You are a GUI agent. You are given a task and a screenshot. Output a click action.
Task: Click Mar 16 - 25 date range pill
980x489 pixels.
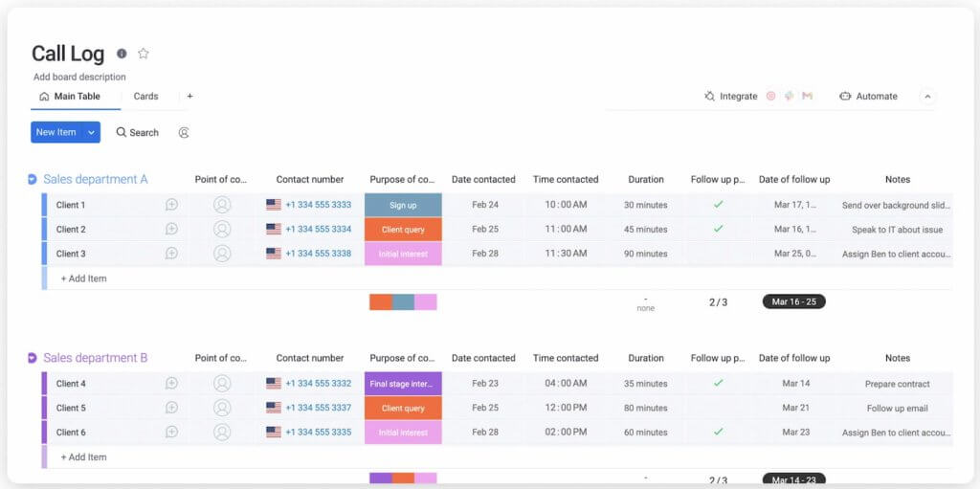(x=793, y=302)
